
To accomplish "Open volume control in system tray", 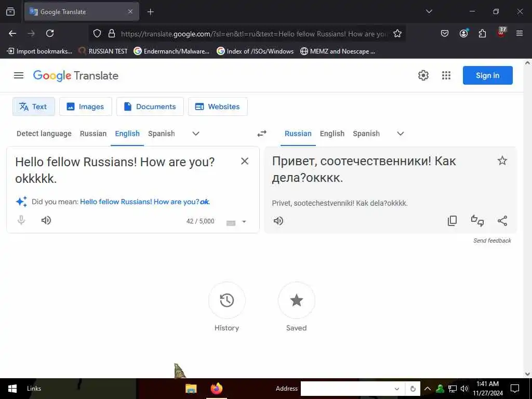I will pyautogui.click(x=464, y=389).
